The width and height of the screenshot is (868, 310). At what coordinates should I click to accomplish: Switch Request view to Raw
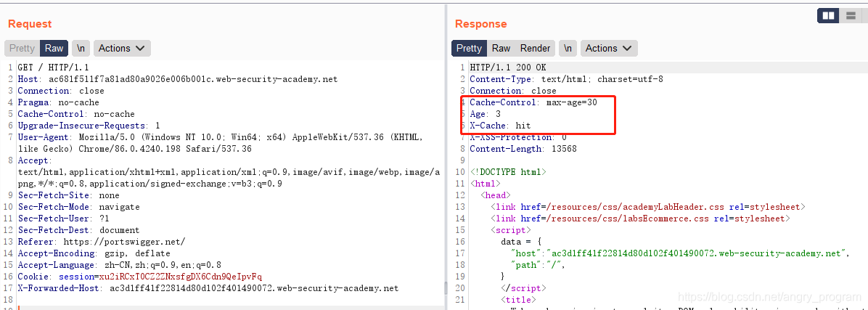click(x=54, y=48)
